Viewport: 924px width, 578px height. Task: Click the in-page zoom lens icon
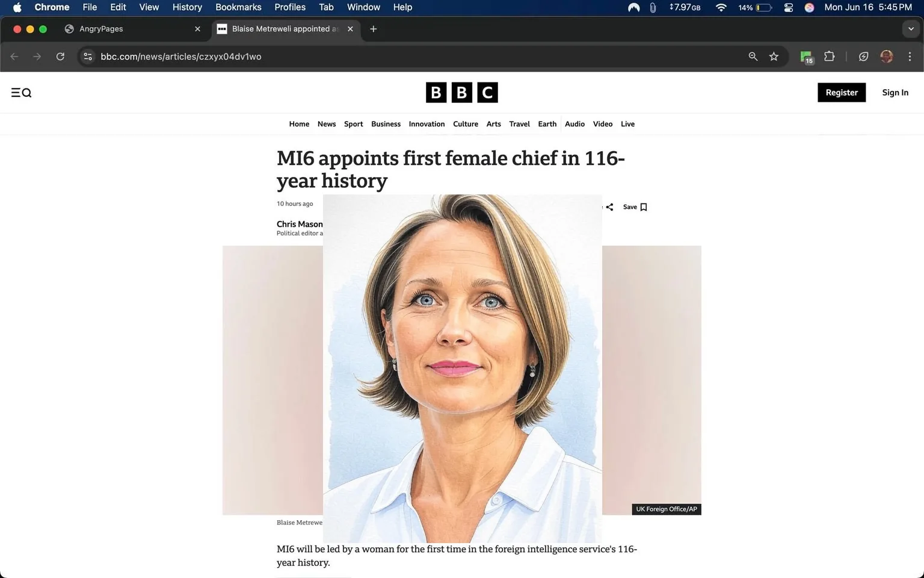[753, 56]
